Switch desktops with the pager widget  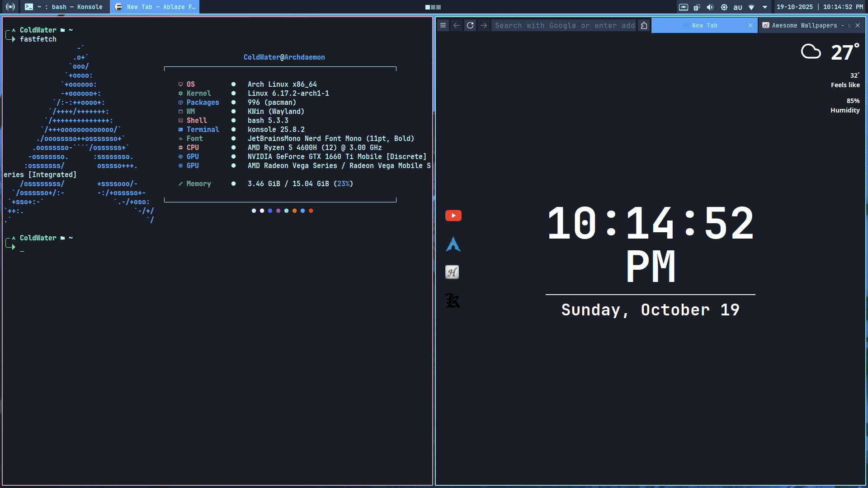point(433,7)
